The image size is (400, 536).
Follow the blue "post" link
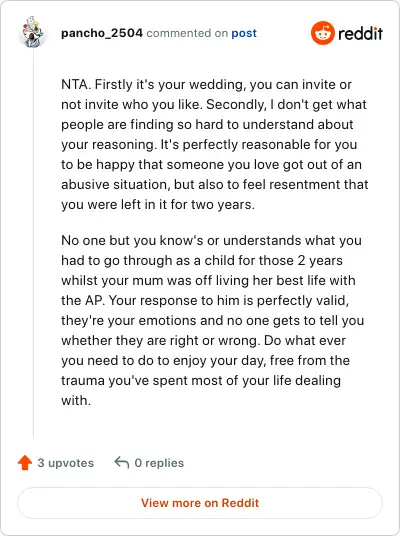tap(244, 33)
